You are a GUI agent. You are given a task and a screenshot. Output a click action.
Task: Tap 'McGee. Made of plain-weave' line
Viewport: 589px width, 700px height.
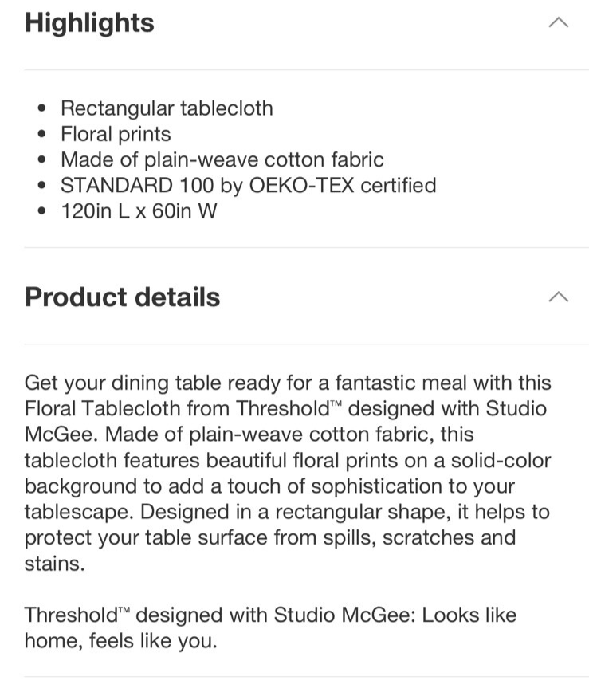249,435
